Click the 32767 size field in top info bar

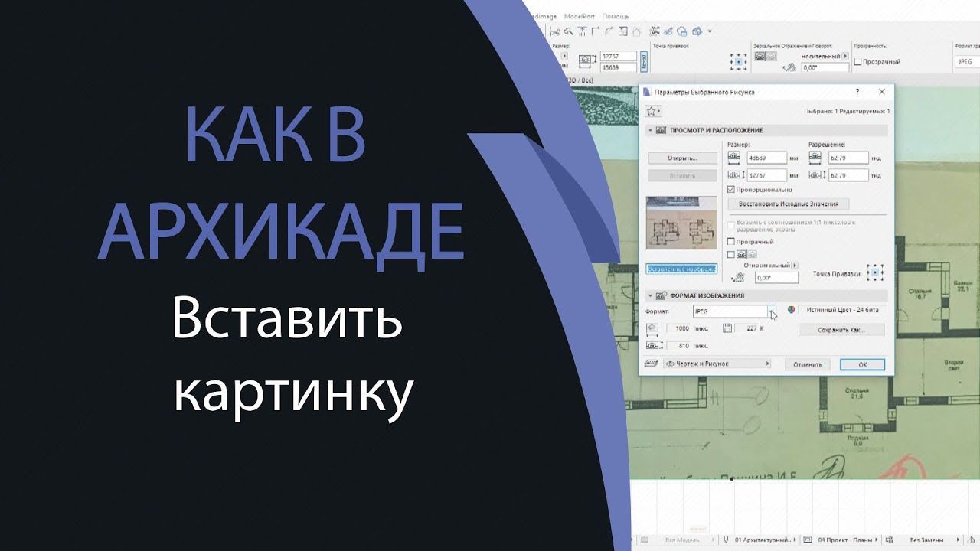619,56
